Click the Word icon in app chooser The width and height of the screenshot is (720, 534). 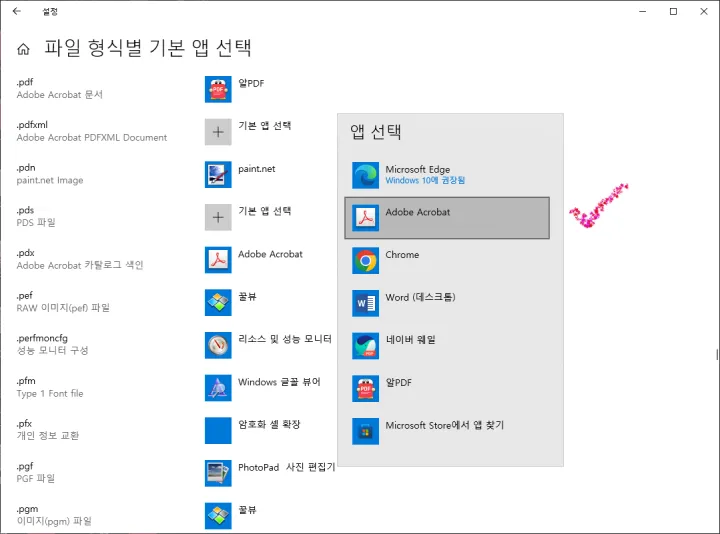click(x=366, y=304)
